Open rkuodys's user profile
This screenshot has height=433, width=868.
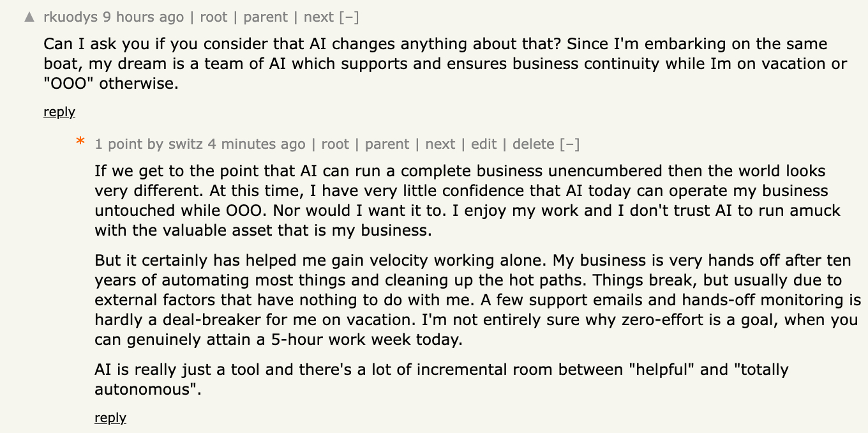click(71, 17)
